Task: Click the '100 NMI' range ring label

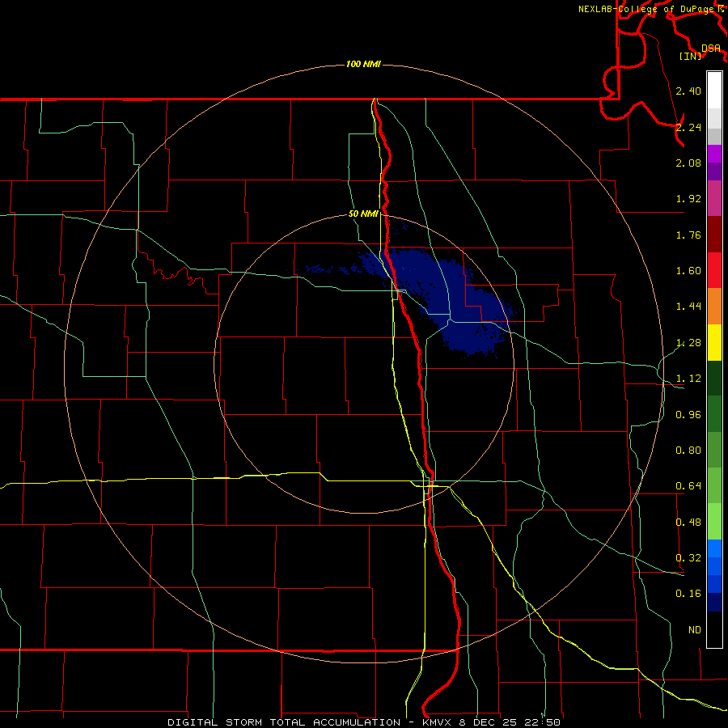Action: (363, 64)
